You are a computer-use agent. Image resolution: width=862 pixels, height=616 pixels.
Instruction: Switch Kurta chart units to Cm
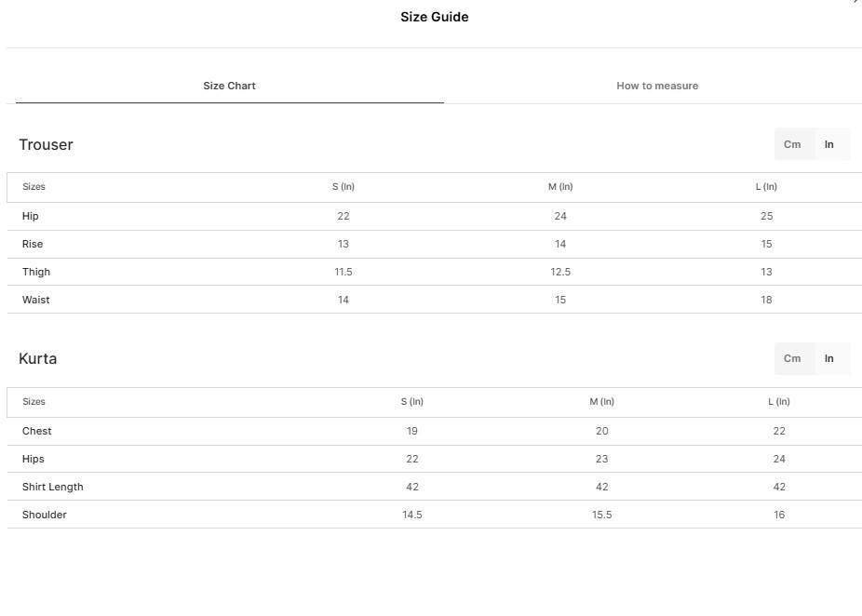(x=792, y=358)
